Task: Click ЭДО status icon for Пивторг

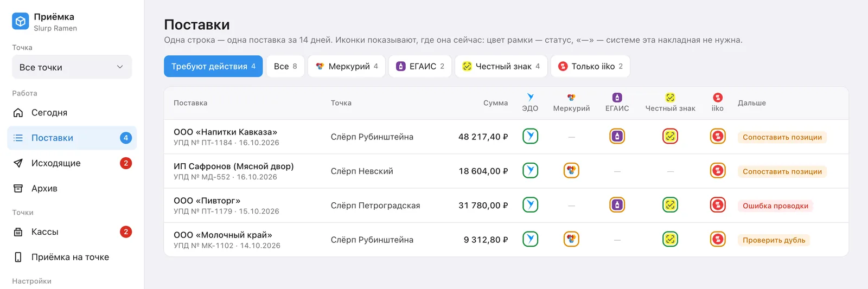Action: tap(530, 204)
